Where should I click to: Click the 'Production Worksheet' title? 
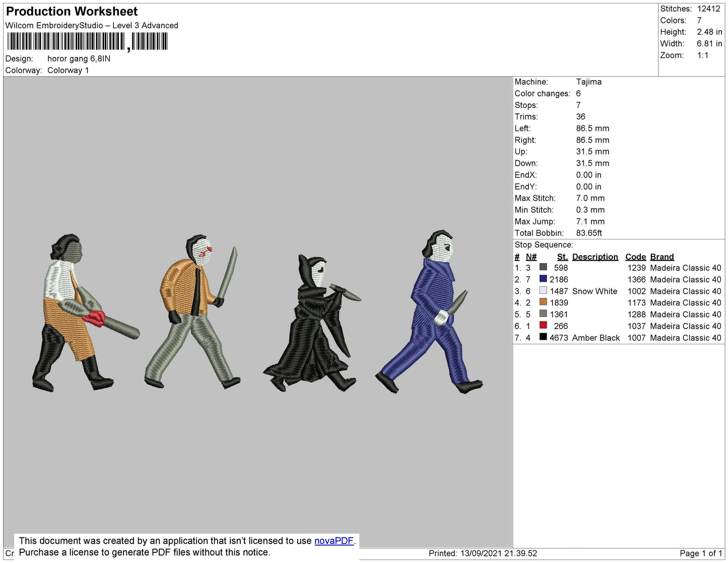click(72, 12)
